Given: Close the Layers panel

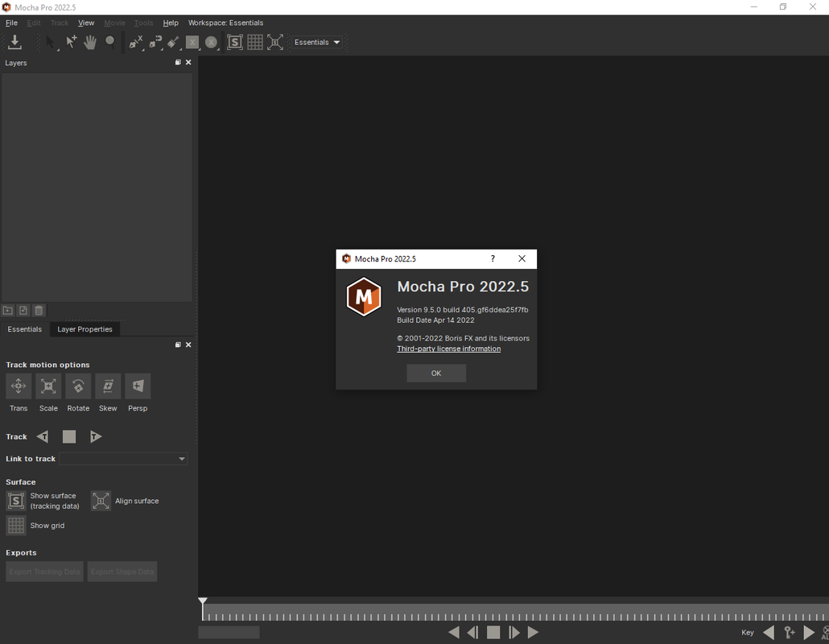Looking at the screenshot, I should [188, 63].
